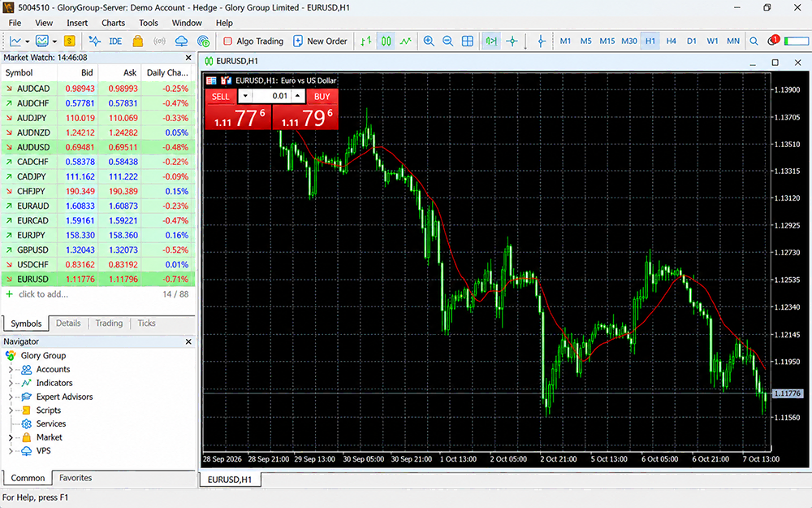Viewport: 812px width, 508px height.
Task: Select the W1 timeframe
Action: coord(713,41)
